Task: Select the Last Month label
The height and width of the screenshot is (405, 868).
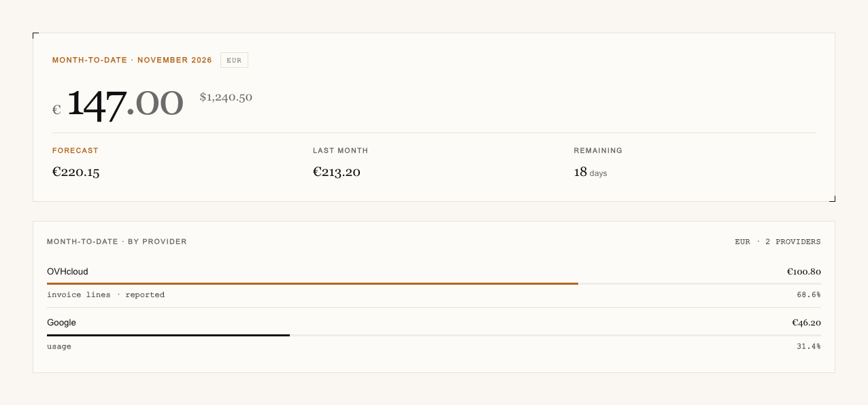Action: coord(340,151)
